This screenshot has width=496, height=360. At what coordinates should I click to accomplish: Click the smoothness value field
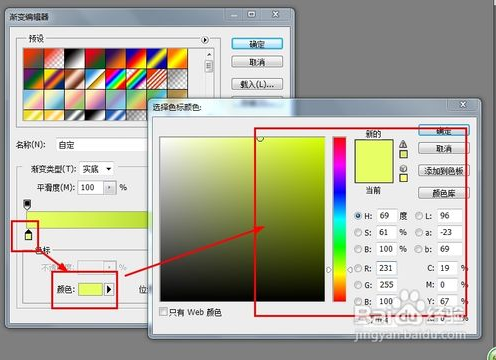91,188
